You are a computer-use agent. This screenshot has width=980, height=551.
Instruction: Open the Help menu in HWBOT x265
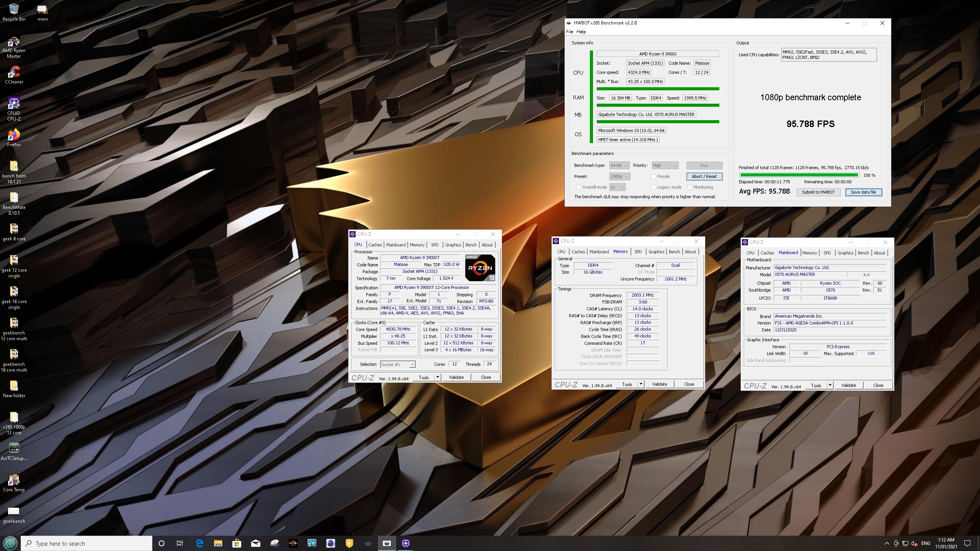tap(581, 32)
